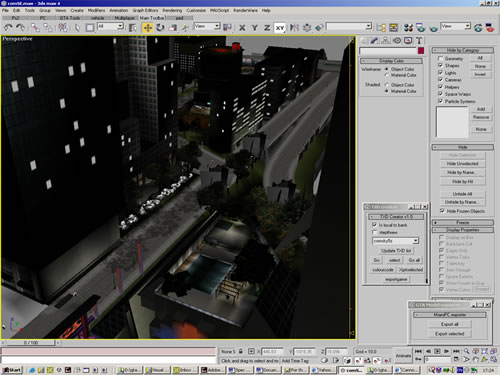Select Shaded Object Color radio button
The image size is (500, 375).
(x=387, y=85)
